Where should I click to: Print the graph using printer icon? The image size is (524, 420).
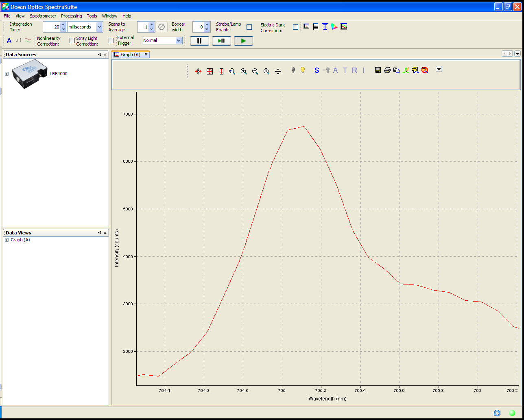(387, 70)
